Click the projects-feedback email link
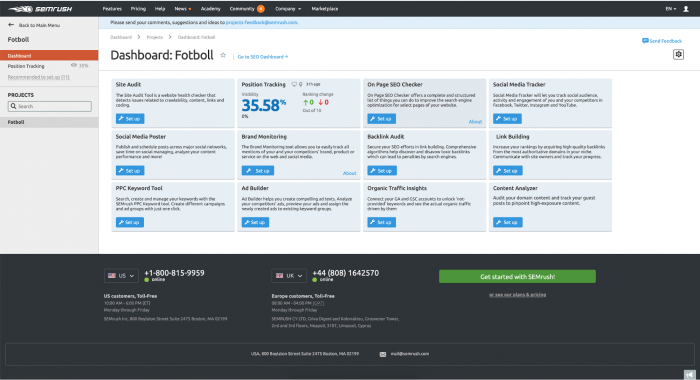The image size is (700, 380). [262, 22]
